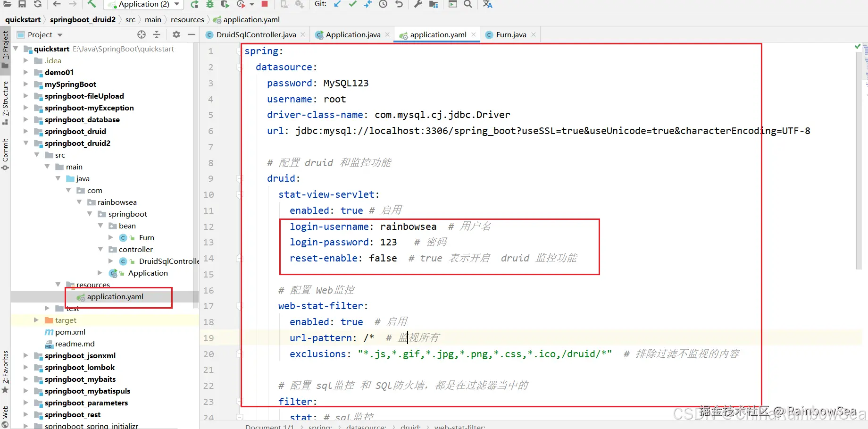Open pom.xml in the project tree
The image size is (868, 429).
(x=70, y=332)
